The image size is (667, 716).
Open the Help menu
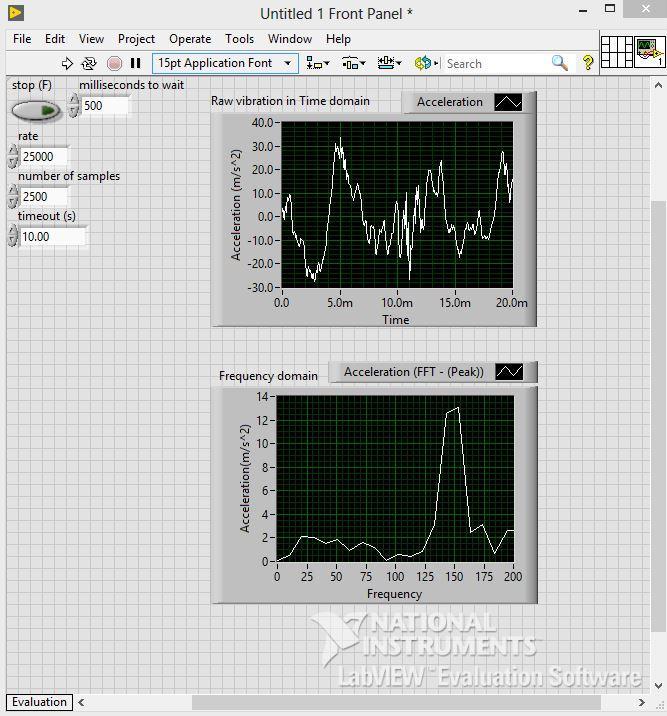[338, 39]
